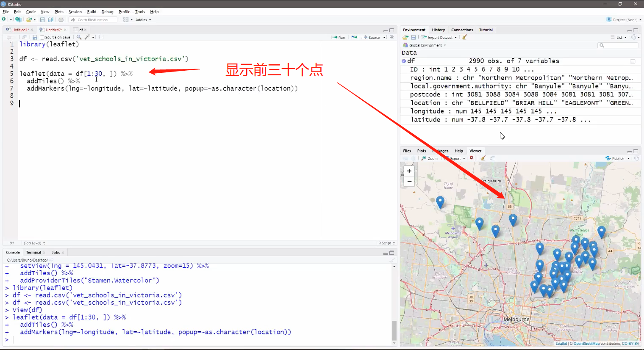The width and height of the screenshot is (644, 350).
Task: Open the Plots menu
Action: (x=59, y=12)
